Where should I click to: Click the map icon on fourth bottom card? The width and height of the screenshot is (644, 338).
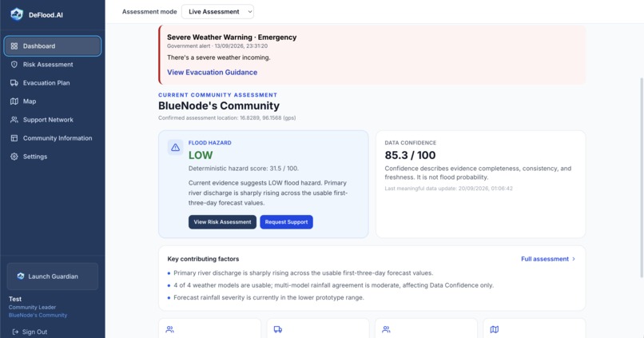tap(495, 329)
